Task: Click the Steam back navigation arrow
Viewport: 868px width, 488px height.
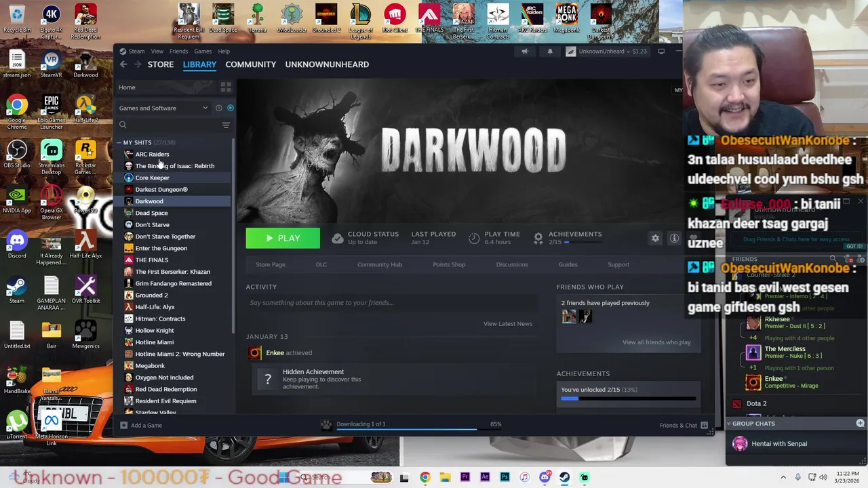Action: tap(123, 64)
